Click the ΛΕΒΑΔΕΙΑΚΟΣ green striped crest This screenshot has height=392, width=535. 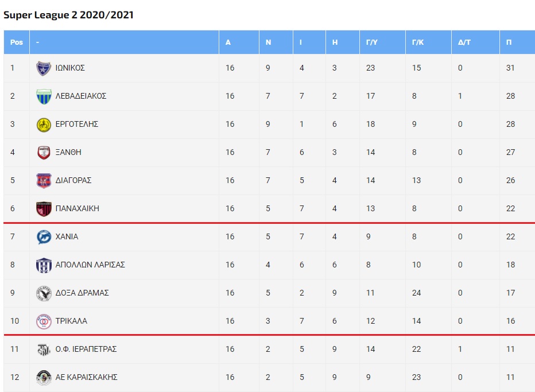[44, 96]
